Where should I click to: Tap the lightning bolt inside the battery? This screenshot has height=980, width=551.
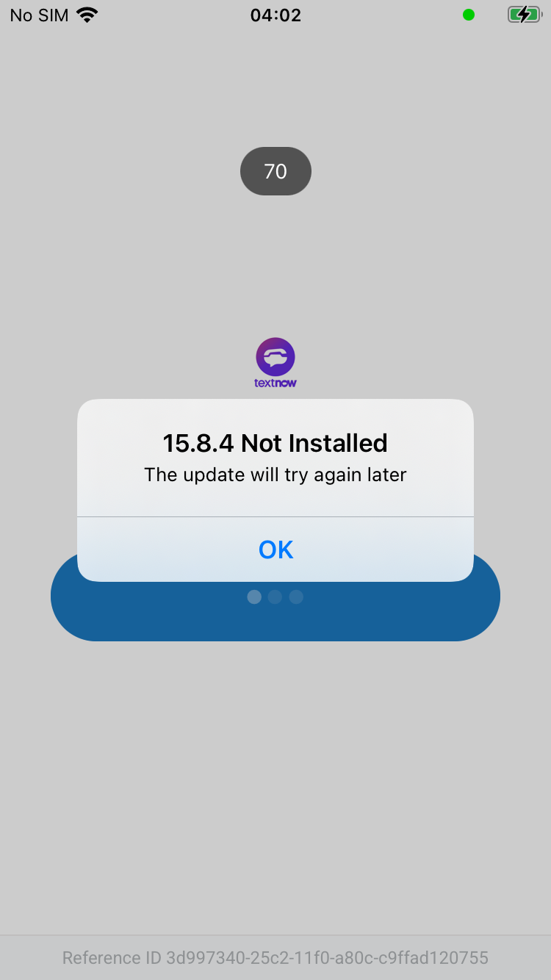[522, 15]
